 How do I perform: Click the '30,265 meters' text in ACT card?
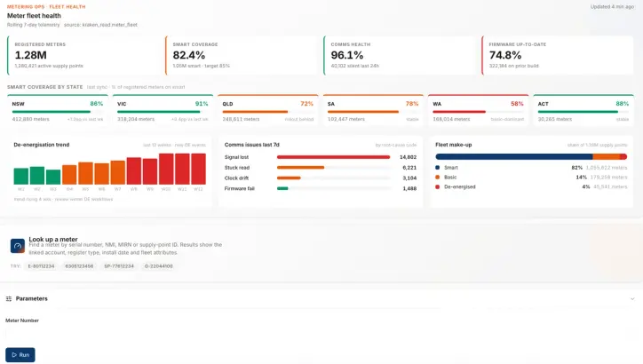click(x=555, y=119)
